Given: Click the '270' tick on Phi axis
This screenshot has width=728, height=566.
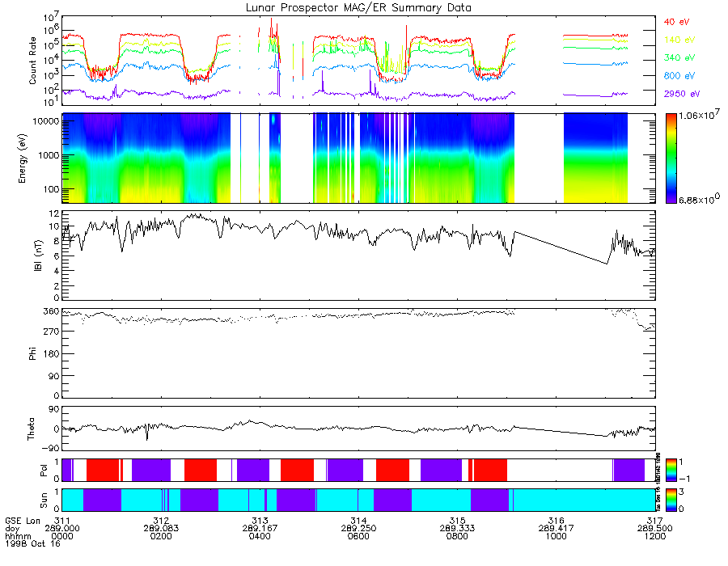Looking at the screenshot, I should [52, 332].
